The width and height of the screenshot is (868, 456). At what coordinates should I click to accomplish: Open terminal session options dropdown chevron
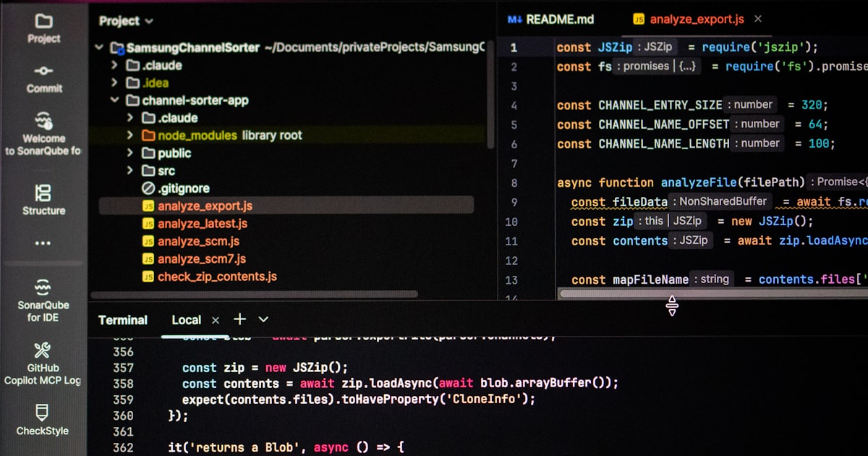pyautogui.click(x=263, y=319)
